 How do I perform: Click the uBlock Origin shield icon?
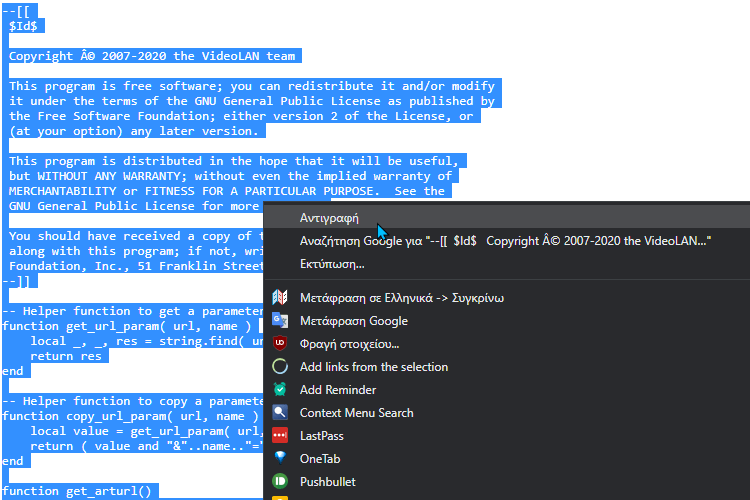pos(280,343)
